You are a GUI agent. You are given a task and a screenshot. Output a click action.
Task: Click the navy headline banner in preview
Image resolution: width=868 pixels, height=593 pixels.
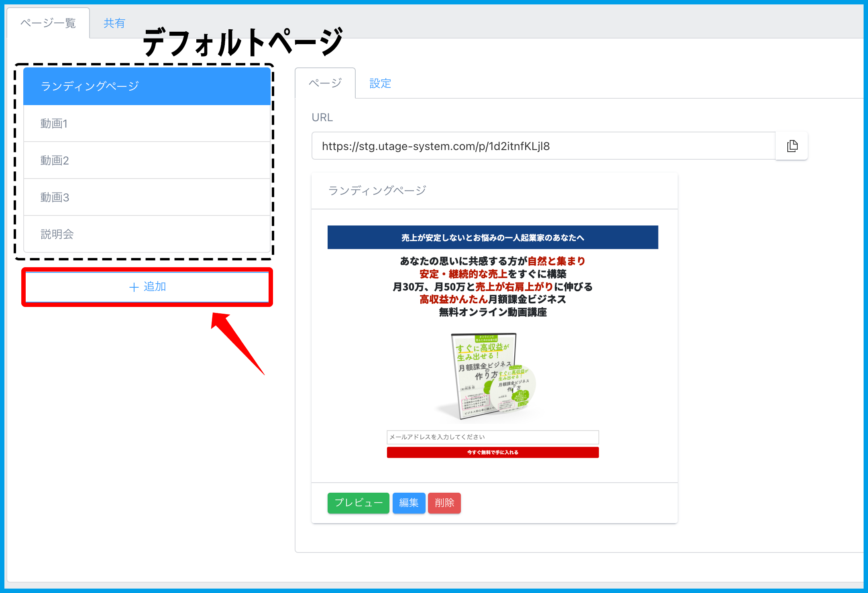(493, 238)
